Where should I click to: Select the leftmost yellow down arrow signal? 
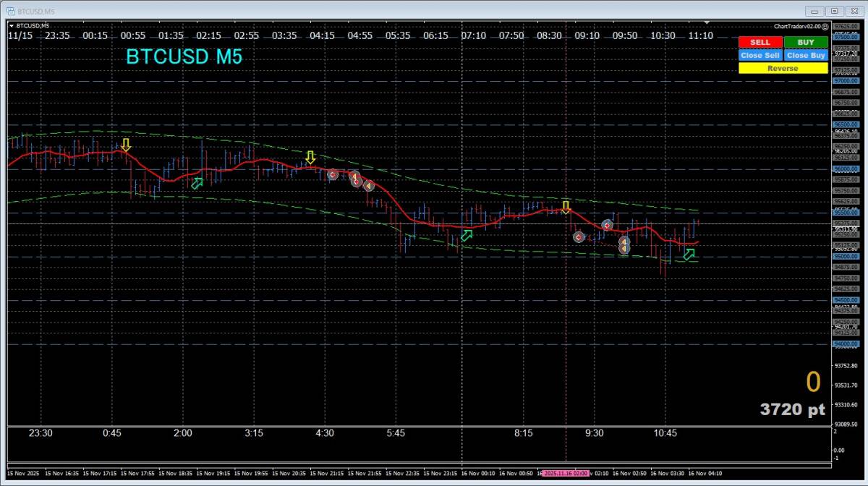(x=126, y=145)
